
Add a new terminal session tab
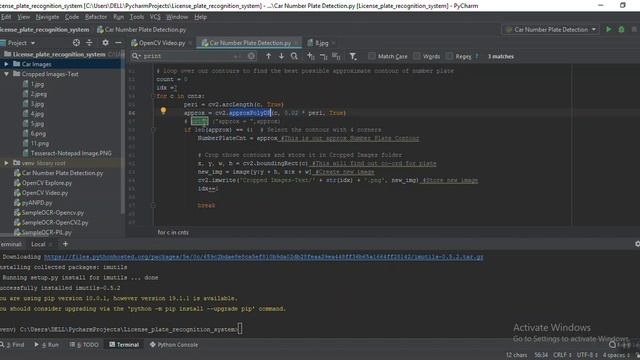(x=65, y=244)
